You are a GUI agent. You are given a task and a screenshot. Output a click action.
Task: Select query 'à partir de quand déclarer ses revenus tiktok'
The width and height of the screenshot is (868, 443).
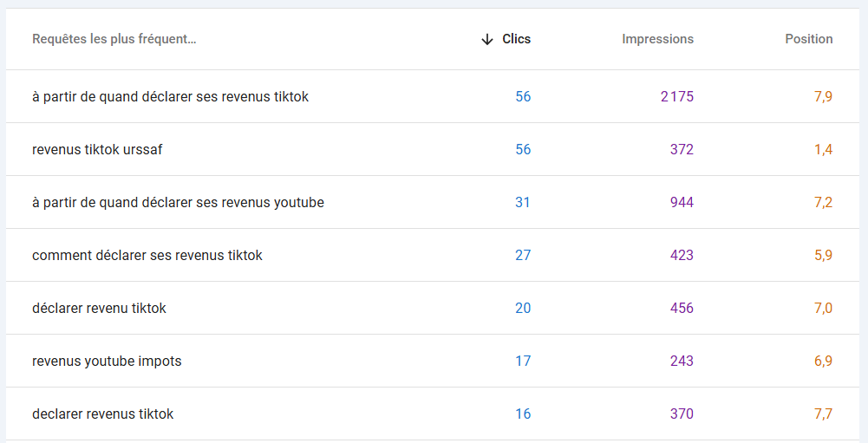171,97
